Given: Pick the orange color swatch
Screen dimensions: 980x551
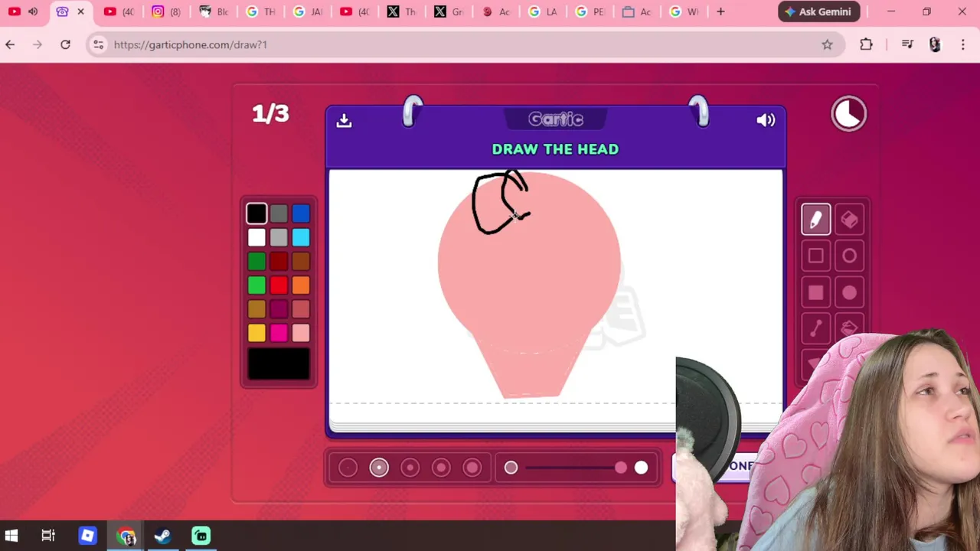Looking at the screenshot, I should click(301, 285).
